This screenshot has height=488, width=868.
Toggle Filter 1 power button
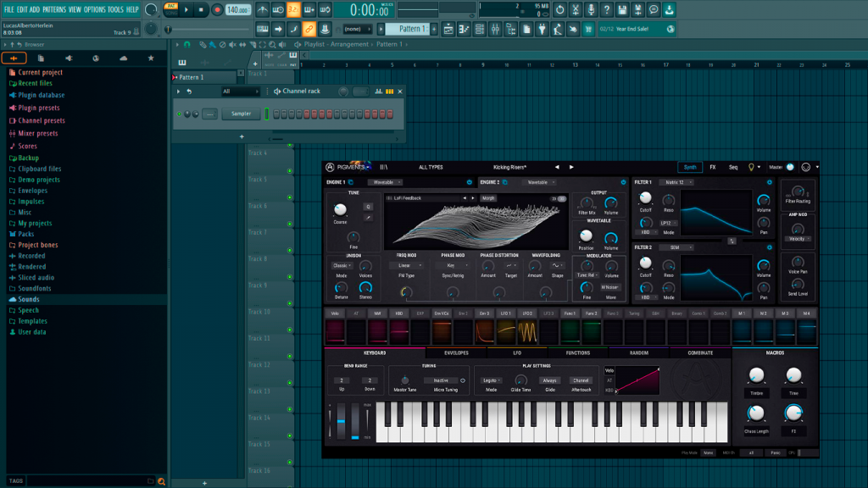770,182
